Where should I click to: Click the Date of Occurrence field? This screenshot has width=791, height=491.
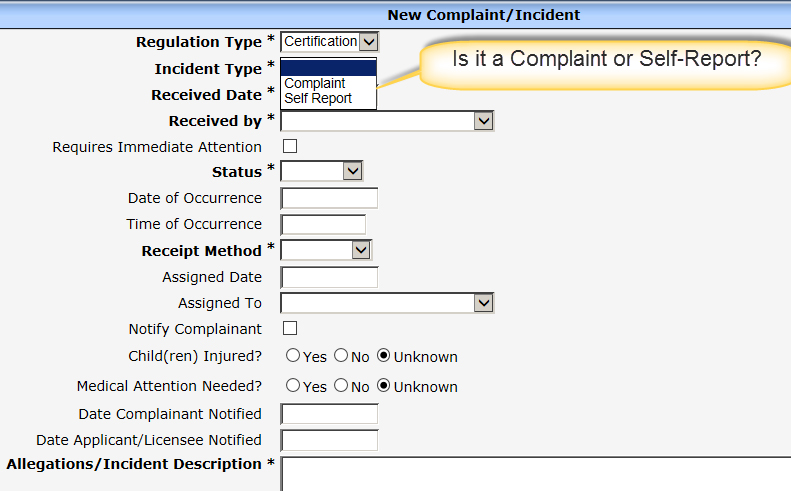(329, 198)
